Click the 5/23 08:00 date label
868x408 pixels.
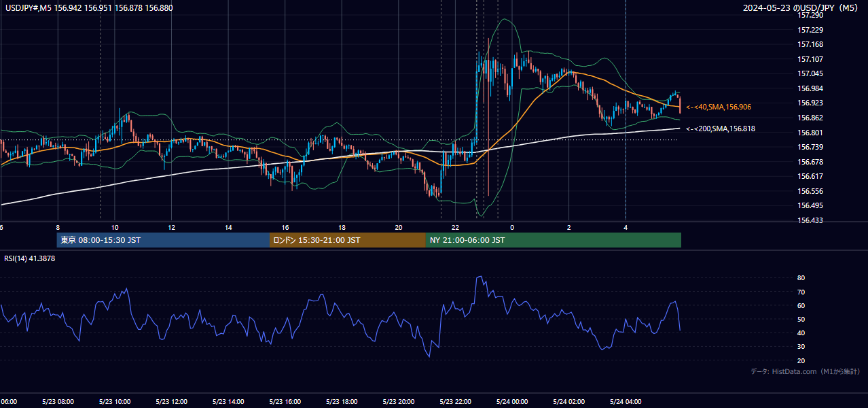(58, 402)
